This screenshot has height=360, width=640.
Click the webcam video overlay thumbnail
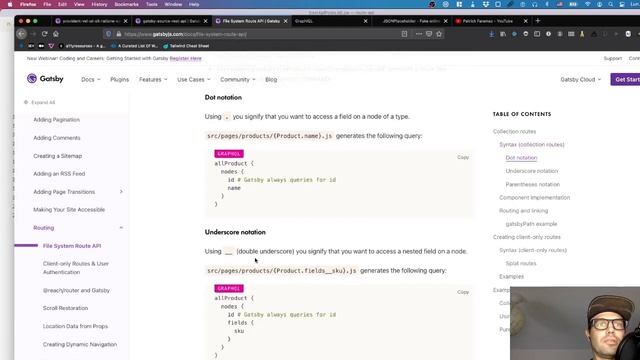(575, 323)
